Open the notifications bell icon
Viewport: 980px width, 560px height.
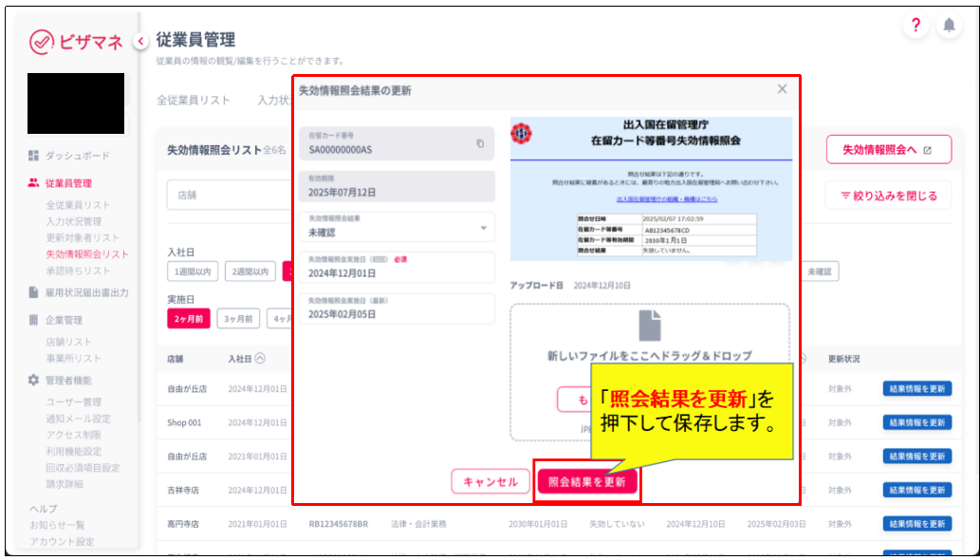948,27
